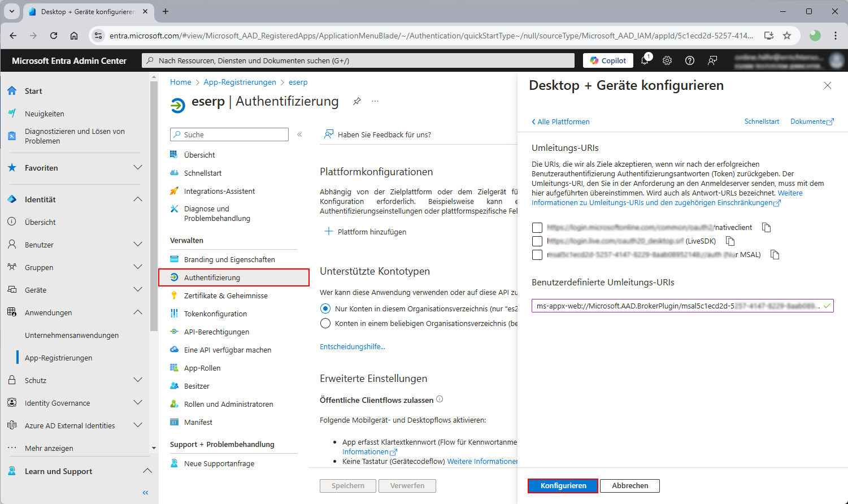Image resolution: width=848 pixels, height=504 pixels.
Task: Check the LiveSDK redirect URI checkbox
Action: point(537,241)
